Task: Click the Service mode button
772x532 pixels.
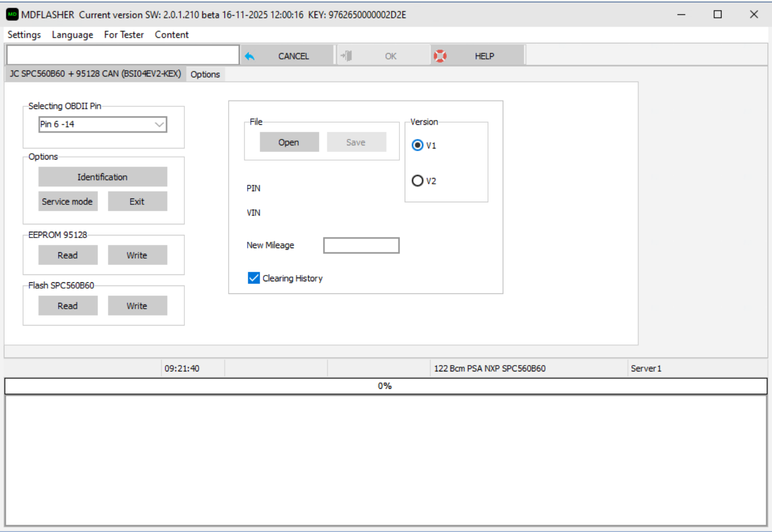Action: [67, 201]
